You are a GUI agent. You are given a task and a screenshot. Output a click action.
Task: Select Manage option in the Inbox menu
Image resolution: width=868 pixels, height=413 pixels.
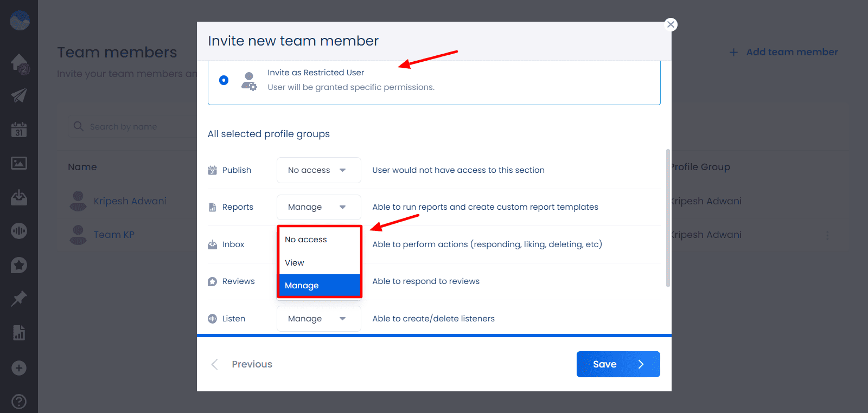pos(302,286)
